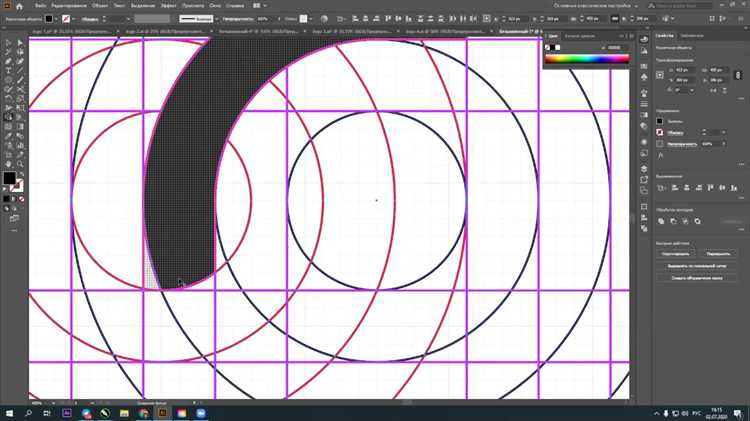Click the search field in the top bar
Viewport: 750px width, 421px height.
tap(680, 6)
